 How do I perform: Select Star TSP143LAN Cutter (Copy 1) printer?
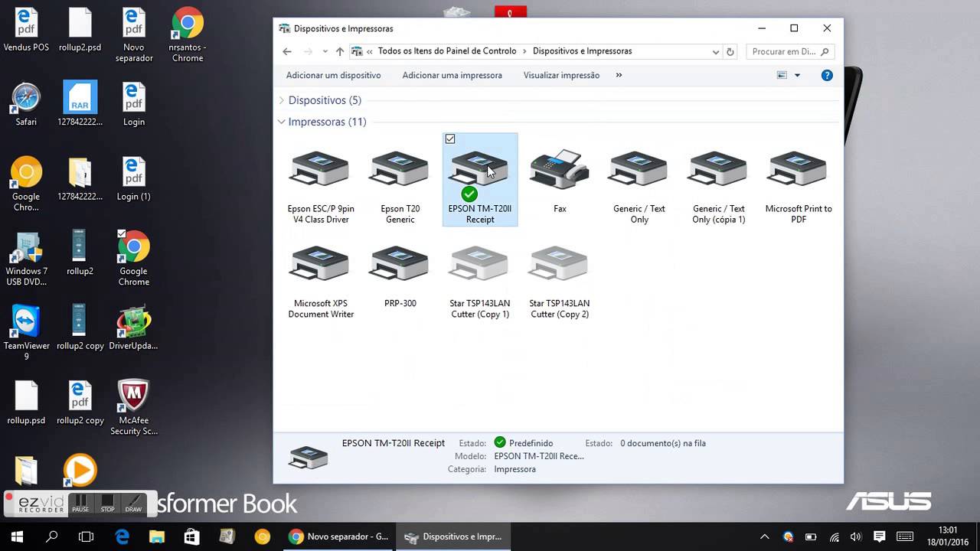click(x=480, y=282)
